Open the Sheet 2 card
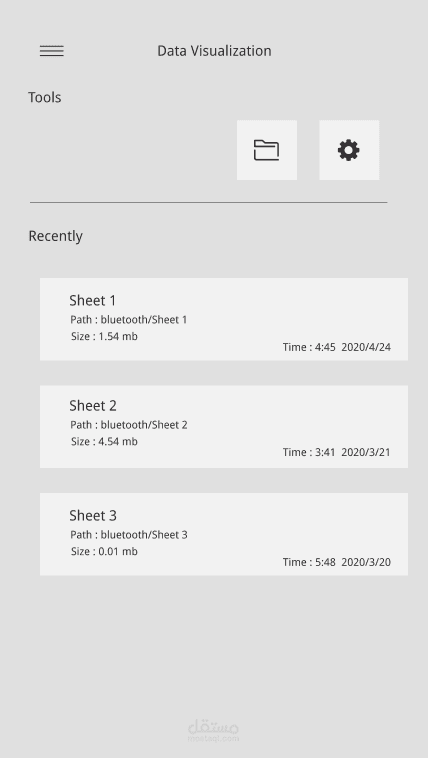428x758 pixels. (224, 427)
